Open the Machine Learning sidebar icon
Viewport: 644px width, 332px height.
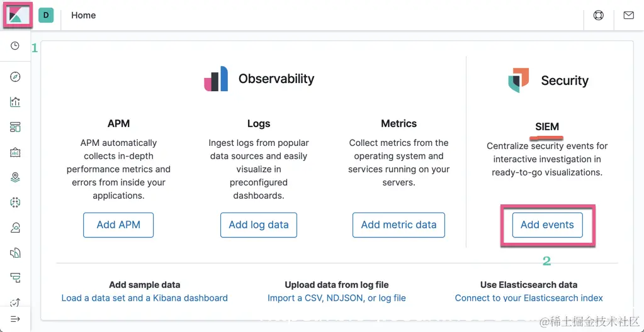point(15,202)
